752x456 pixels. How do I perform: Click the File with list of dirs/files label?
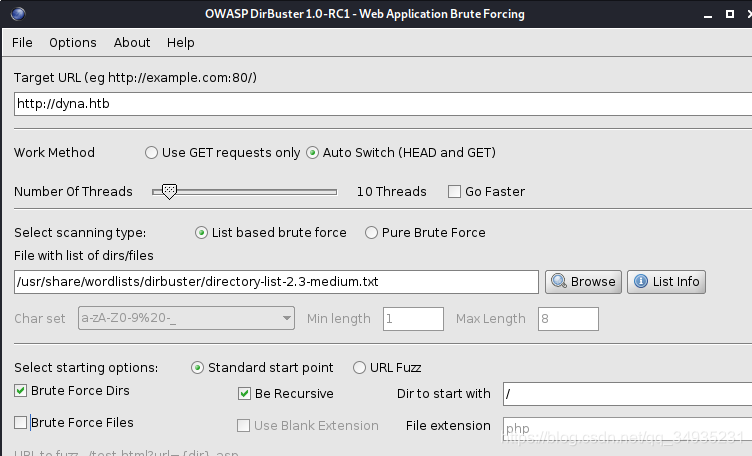pos(83,256)
